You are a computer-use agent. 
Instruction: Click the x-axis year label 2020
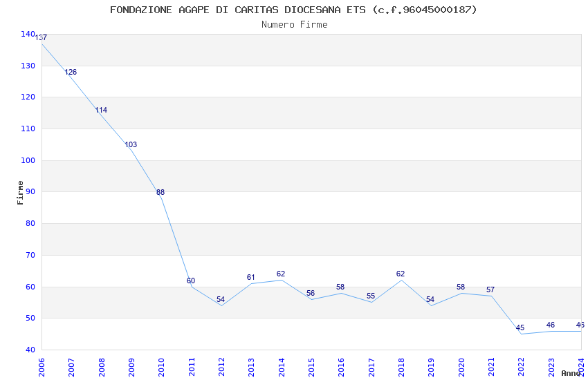coord(461,368)
